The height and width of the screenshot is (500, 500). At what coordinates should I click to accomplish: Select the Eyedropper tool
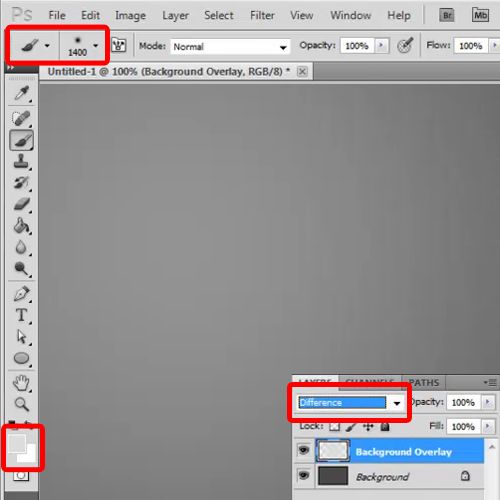point(22,94)
